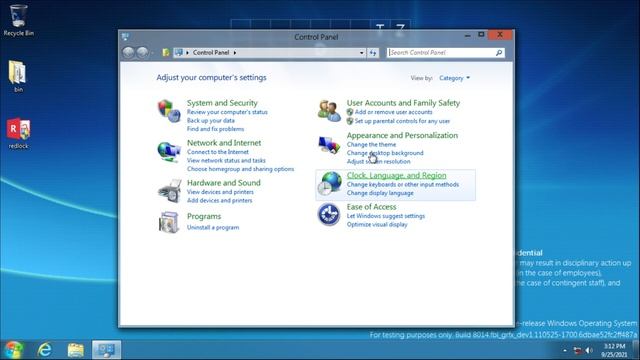Click Change keyboards or other input methods
This screenshot has height=360, width=640.
click(403, 184)
